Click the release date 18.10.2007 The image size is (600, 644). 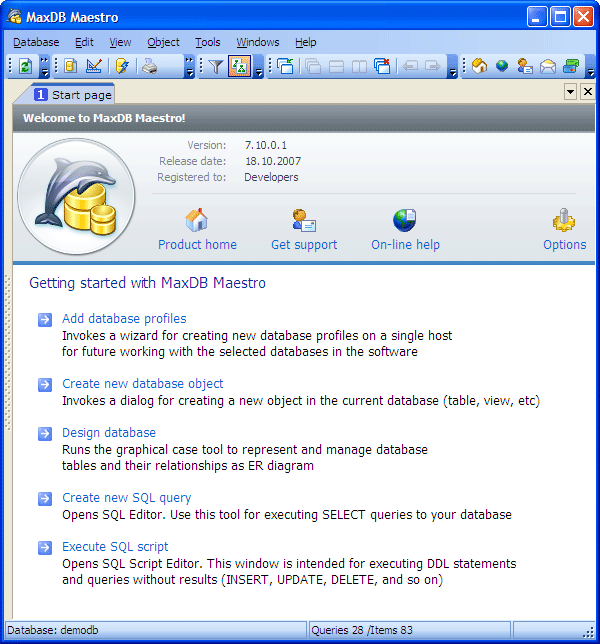pos(273,161)
